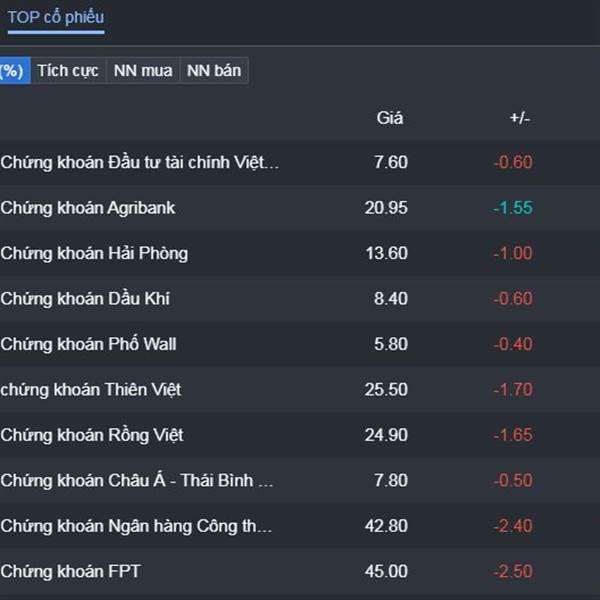600x600 pixels.
Task: Click the Giá column header
Action: 390,118
